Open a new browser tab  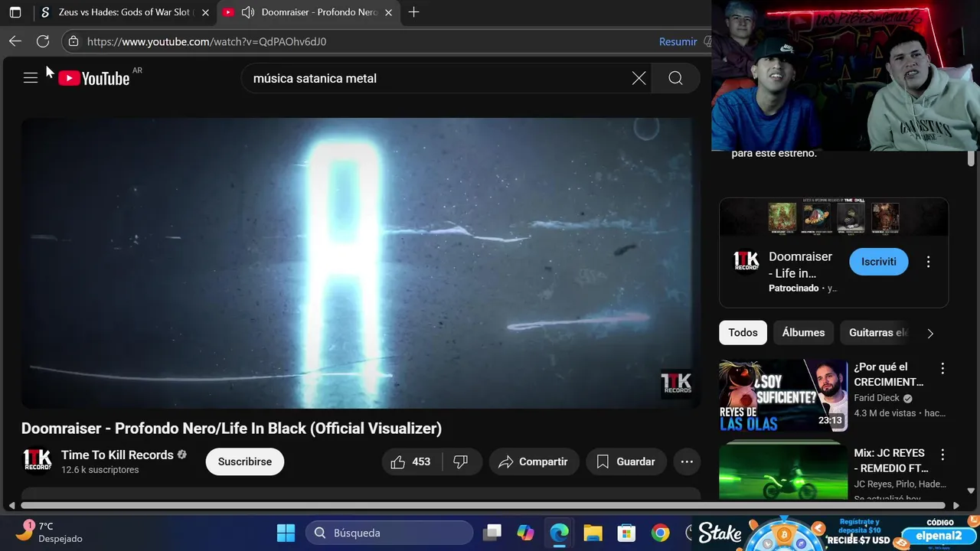click(413, 12)
